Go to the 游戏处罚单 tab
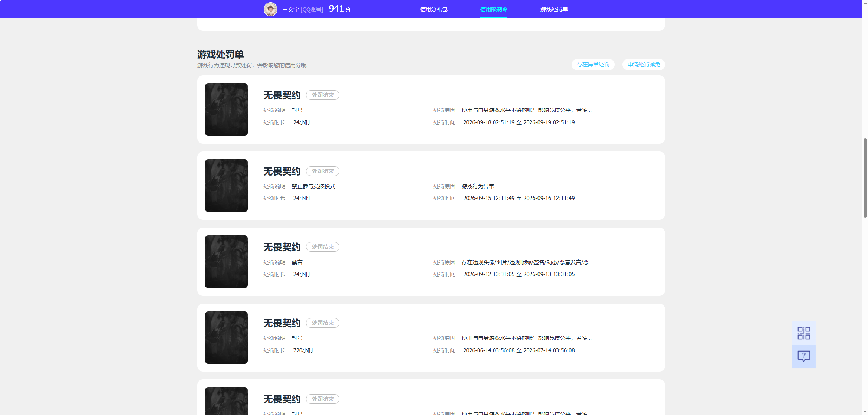 [x=554, y=9]
